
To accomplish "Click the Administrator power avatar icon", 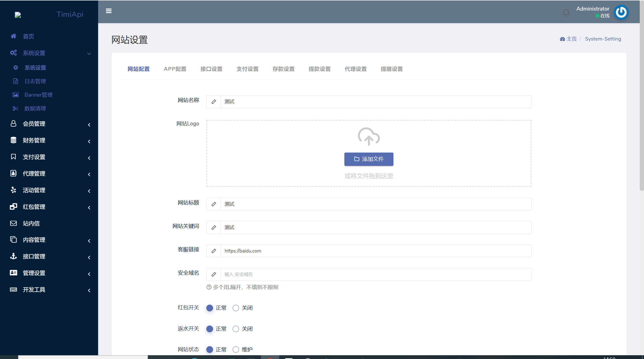I will 621,12.
